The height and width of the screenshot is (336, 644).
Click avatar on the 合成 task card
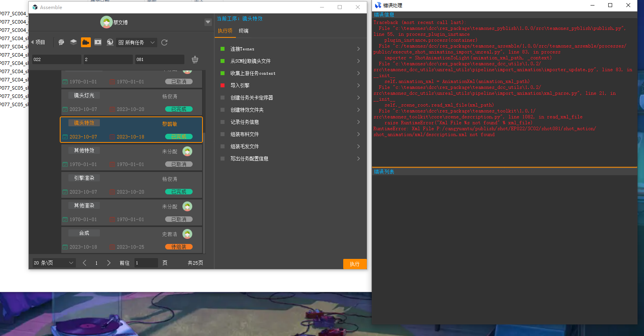188,234
